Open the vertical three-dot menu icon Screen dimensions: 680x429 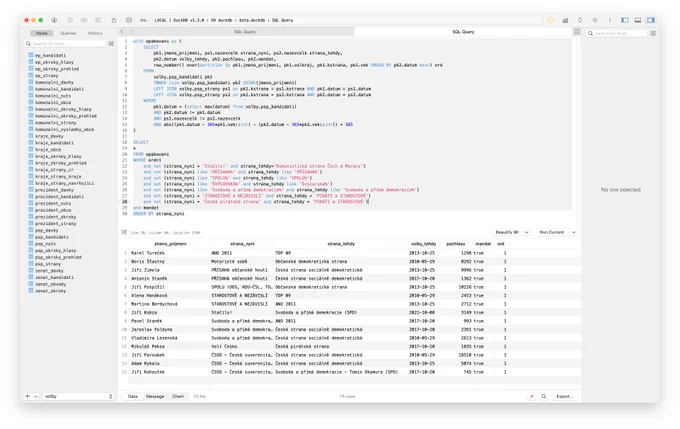click(x=610, y=20)
